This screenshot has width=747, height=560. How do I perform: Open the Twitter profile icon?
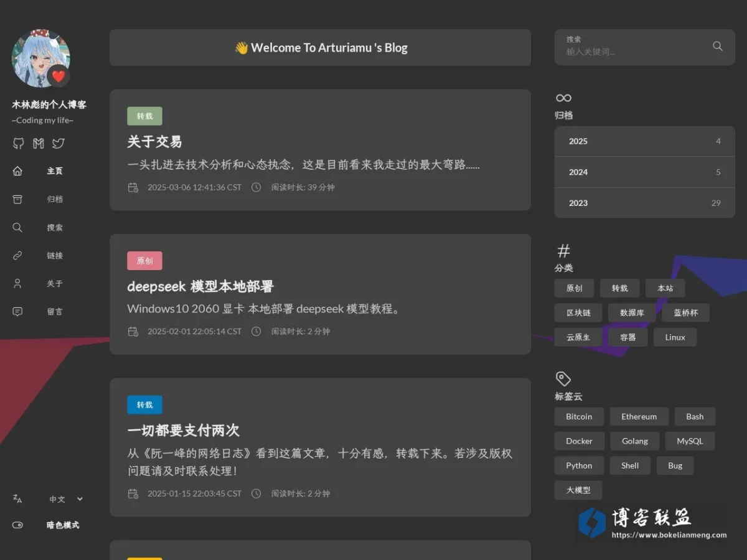tap(59, 144)
